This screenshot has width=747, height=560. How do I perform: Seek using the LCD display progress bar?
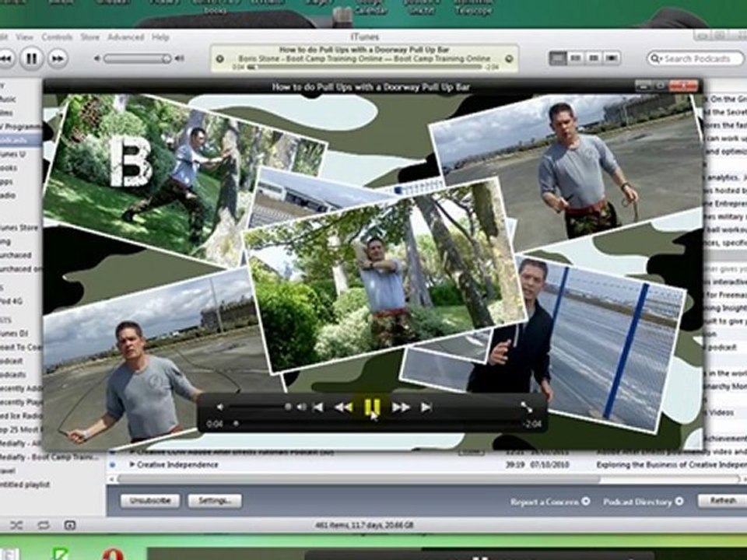click(x=365, y=68)
